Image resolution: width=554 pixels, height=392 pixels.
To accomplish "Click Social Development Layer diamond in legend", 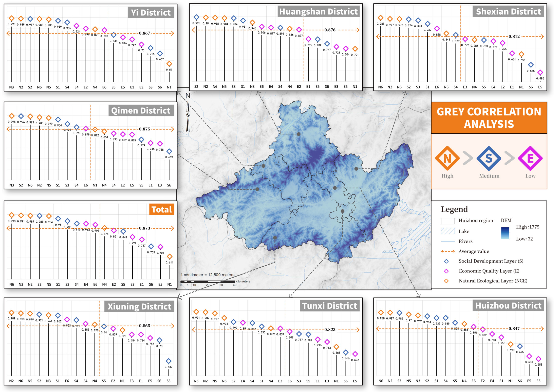I will click(446, 261).
